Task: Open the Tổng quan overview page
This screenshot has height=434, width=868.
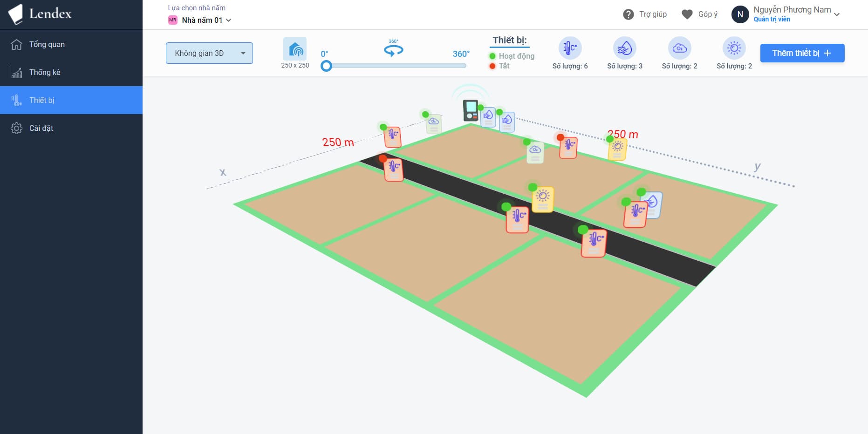Action: [71, 44]
